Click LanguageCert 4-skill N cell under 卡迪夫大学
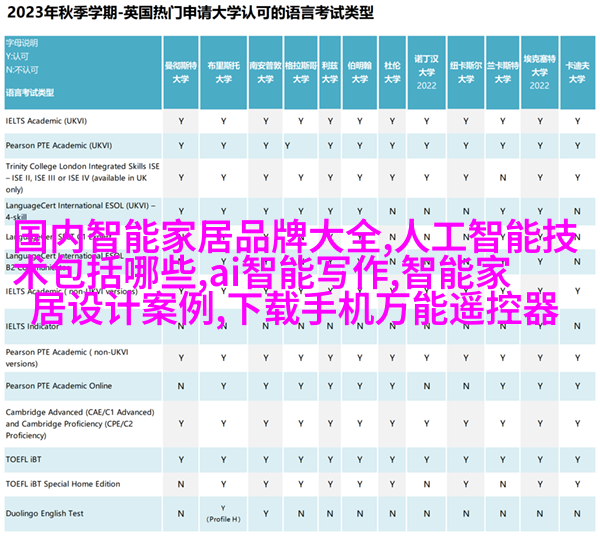Screen dimensions: 600x536 coord(577,211)
